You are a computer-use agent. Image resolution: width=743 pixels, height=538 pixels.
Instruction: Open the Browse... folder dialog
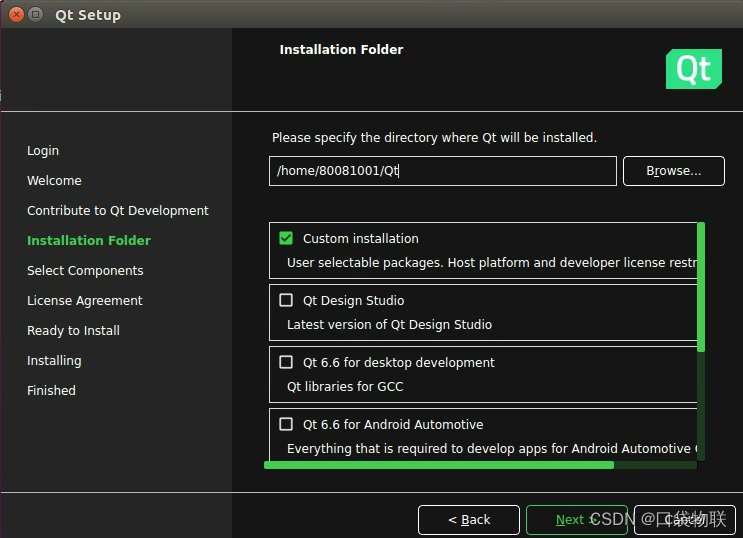click(673, 171)
